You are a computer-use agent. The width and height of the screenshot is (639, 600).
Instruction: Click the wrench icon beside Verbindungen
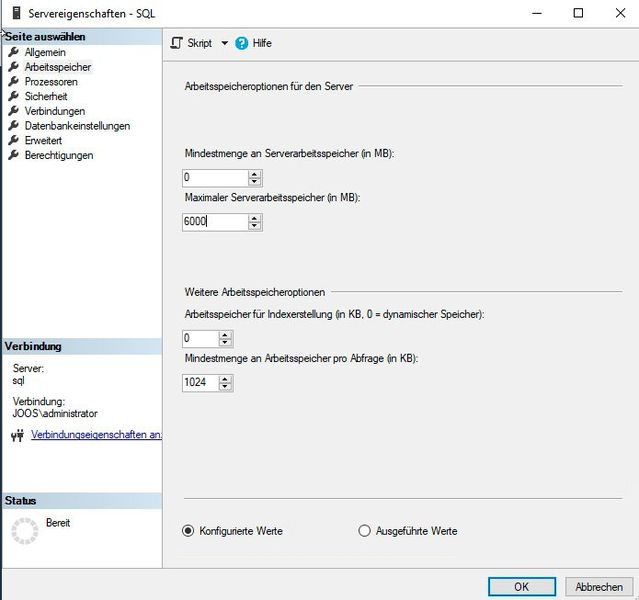[x=13, y=111]
